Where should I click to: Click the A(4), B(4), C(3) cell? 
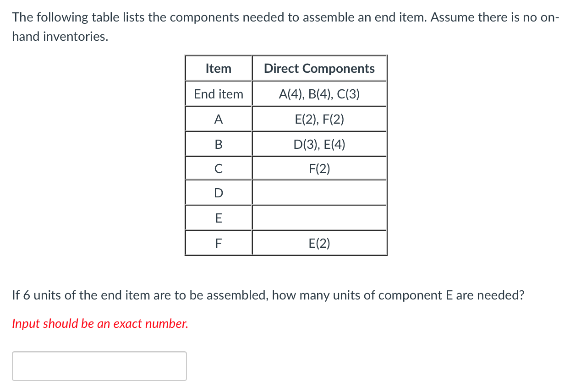[x=319, y=94]
